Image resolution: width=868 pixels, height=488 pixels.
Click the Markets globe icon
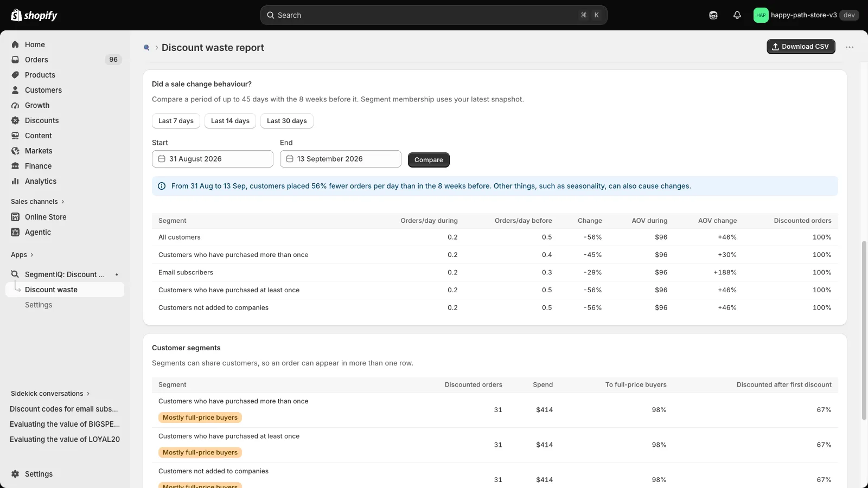(x=15, y=151)
